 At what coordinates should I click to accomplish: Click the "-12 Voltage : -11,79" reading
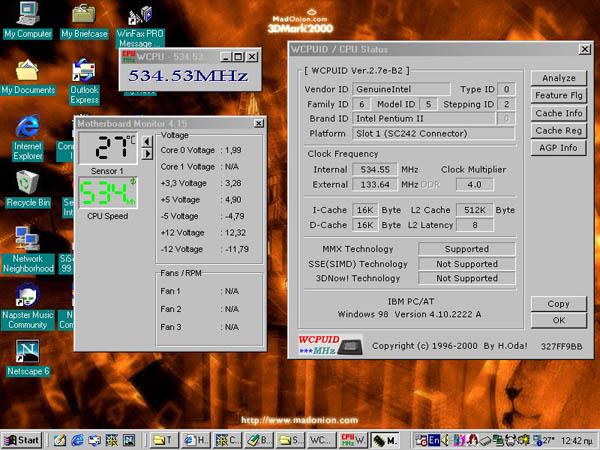204,249
